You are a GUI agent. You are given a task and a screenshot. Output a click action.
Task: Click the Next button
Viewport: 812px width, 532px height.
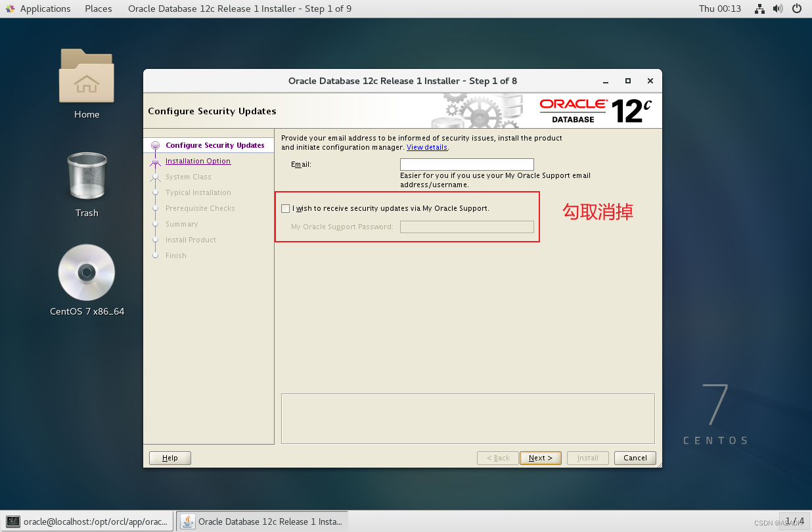[x=541, y=458]
